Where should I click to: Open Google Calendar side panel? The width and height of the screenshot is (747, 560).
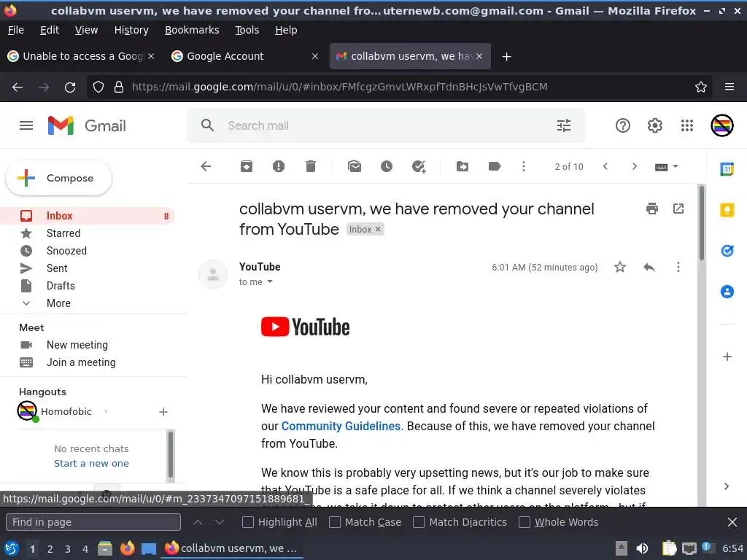point(727,168)
